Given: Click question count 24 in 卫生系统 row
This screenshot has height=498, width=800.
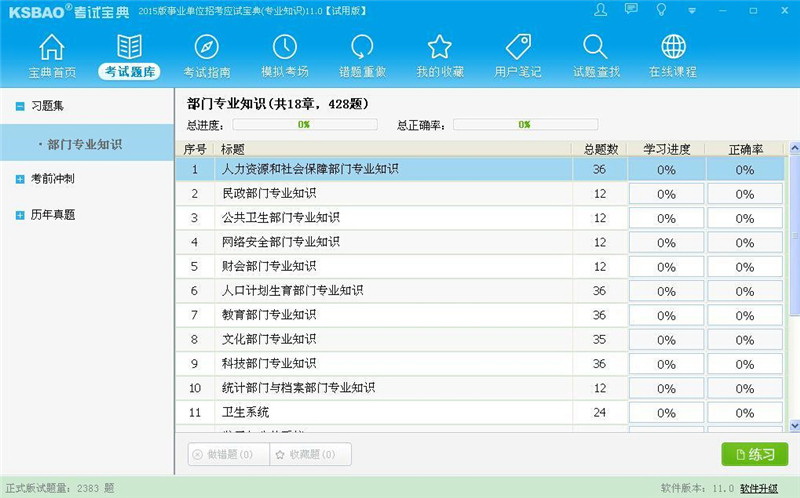Looking at the screenshot, I should (599, 412).
